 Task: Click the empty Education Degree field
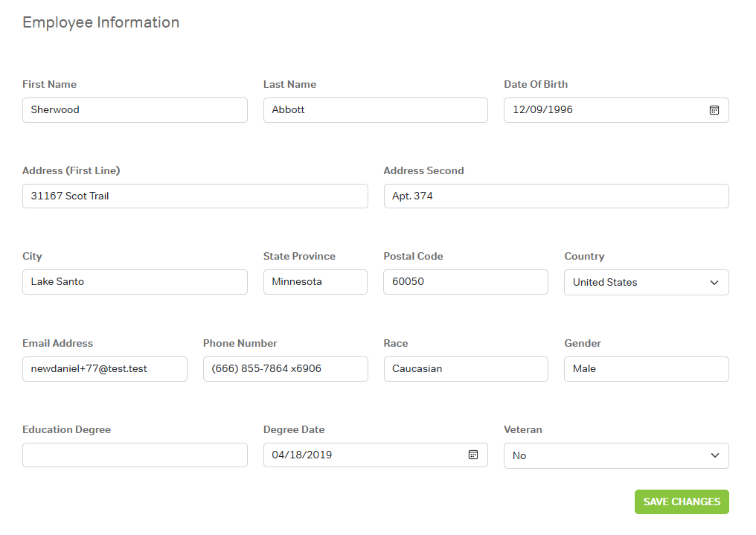click(x=135, y=455)
